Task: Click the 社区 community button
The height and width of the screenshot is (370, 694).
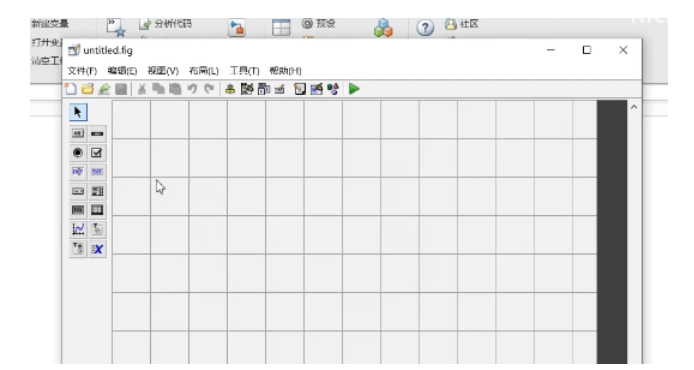Action: (x=462, y=24)
